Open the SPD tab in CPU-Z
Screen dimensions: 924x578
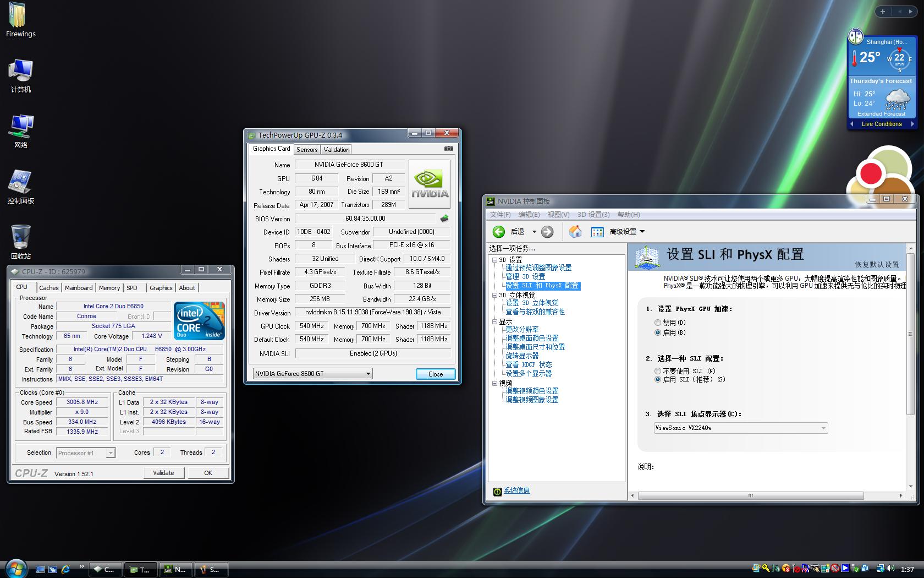tap(132, 288)
